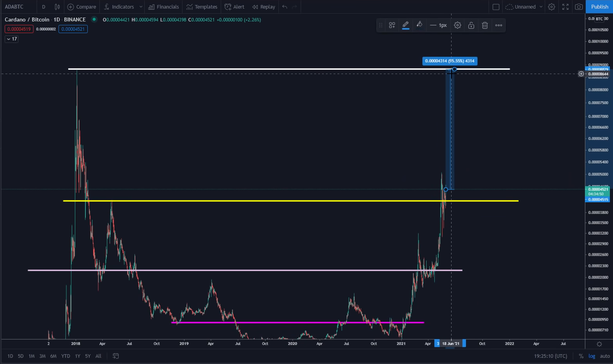
Task: Select the YTD time range
Action: click(x=66, y=356)
